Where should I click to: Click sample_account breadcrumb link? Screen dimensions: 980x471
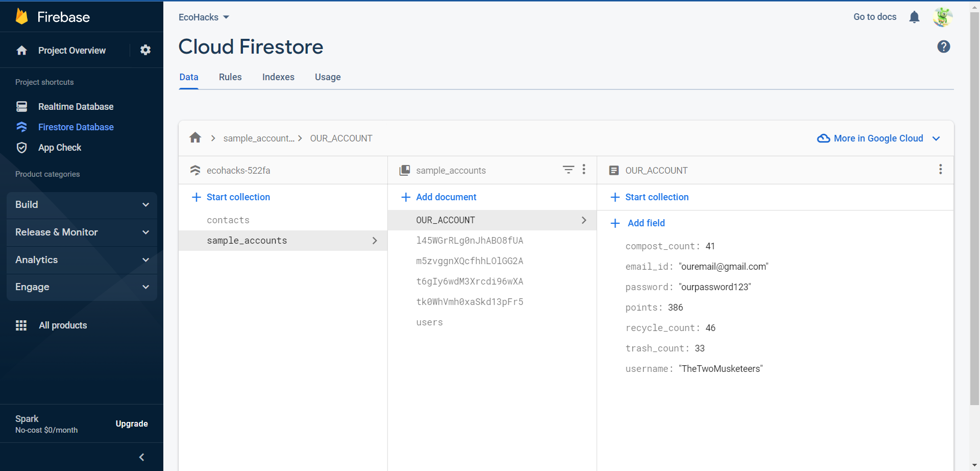[259, 138]
